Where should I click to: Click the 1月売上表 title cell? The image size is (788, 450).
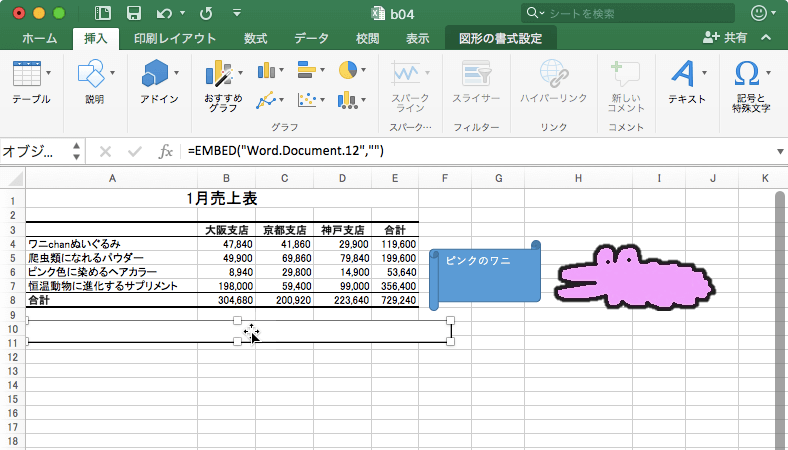pyautogui.click(x=222, y=199)
